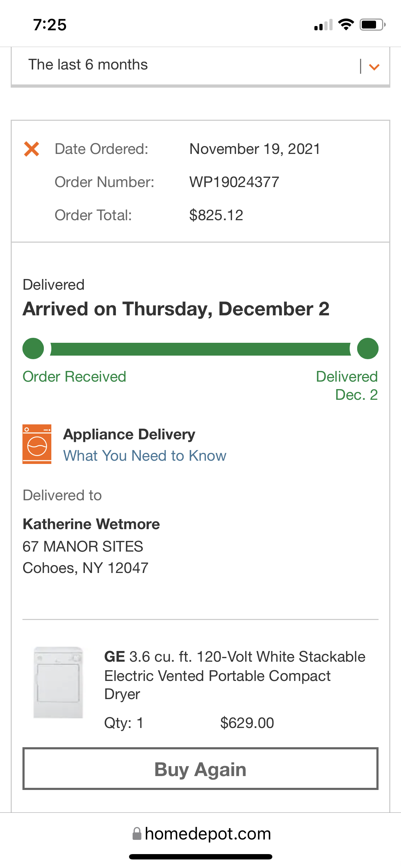Screen dimensions: 401x868
Task: Tap the lock icon in the address bar
Action: pos(137,834)
